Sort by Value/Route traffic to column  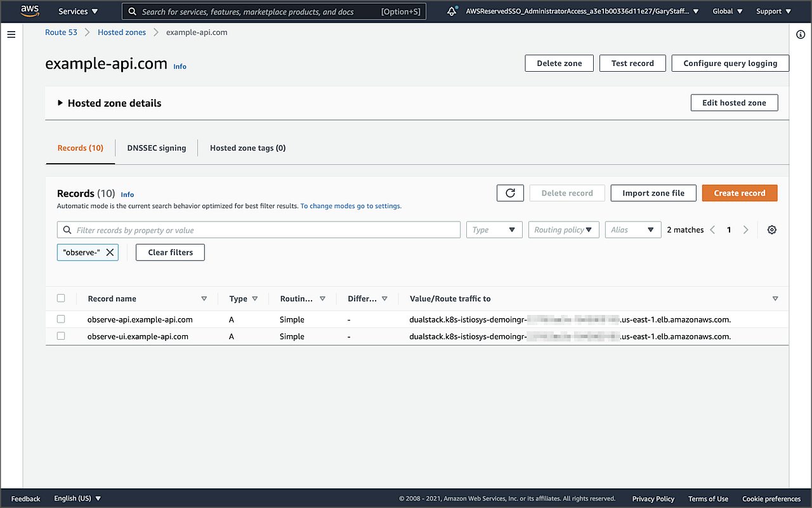pos(775,298)
